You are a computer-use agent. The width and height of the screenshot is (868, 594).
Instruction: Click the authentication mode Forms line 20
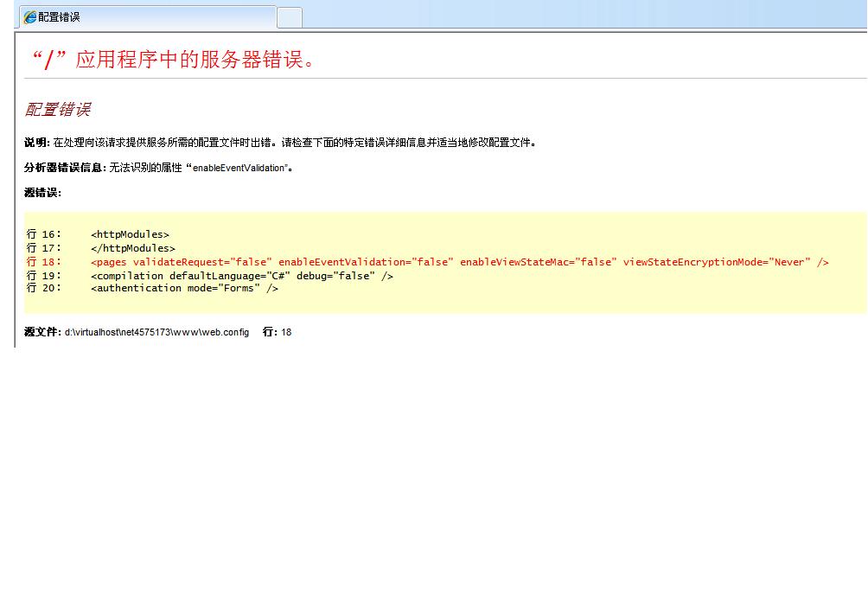point(184,288)
